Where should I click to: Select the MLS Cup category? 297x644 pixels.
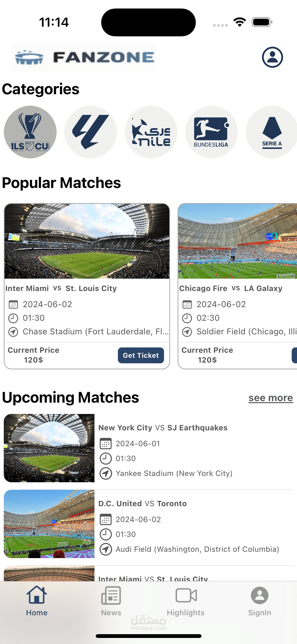click(30, 132)
